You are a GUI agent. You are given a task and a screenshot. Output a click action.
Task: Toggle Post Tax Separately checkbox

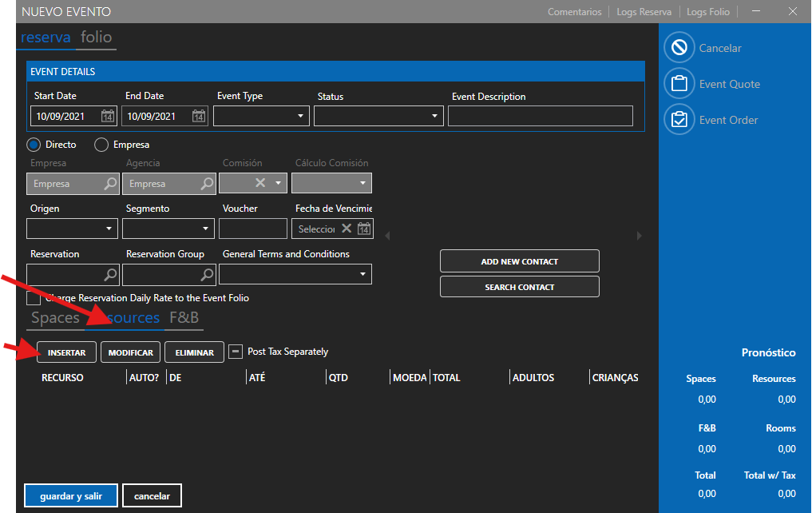(x=236, y=352)
